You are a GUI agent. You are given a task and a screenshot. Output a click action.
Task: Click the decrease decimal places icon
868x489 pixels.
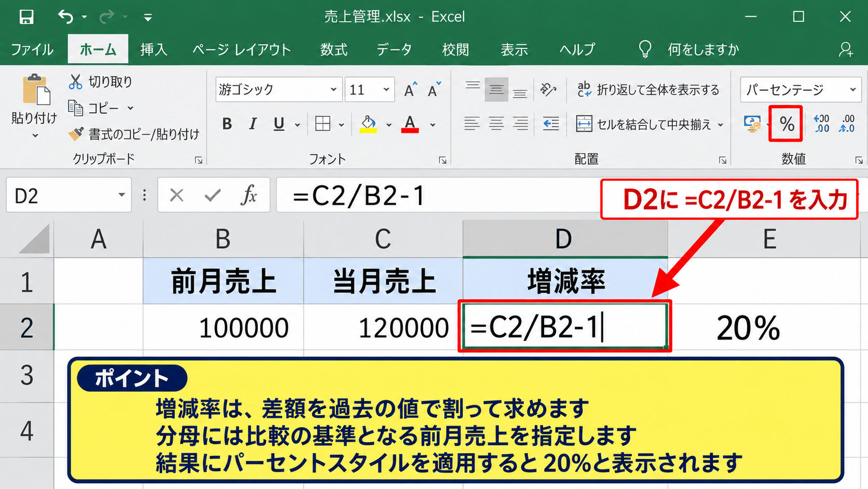(x=847, y=124)
